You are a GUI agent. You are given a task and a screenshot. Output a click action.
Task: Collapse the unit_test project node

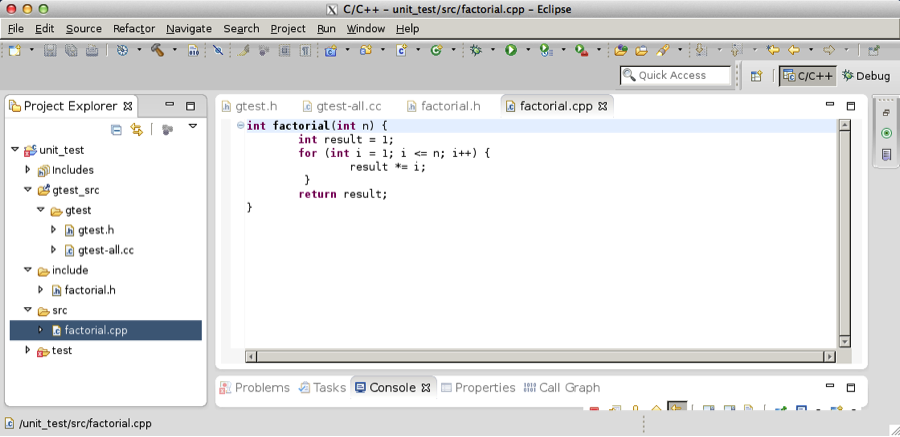click(x=15, y=150)
